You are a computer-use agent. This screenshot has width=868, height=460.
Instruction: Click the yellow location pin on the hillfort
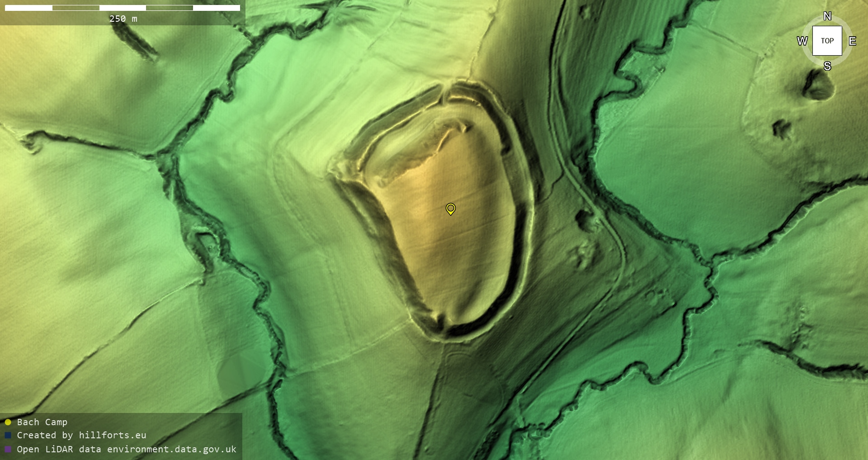pyautogui.click(x=450, y=209)
